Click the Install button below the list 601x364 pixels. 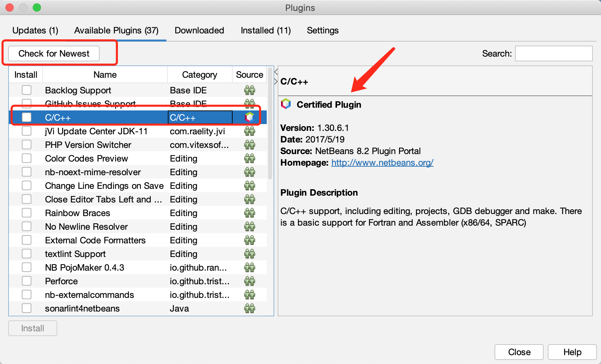pos(33,328)
